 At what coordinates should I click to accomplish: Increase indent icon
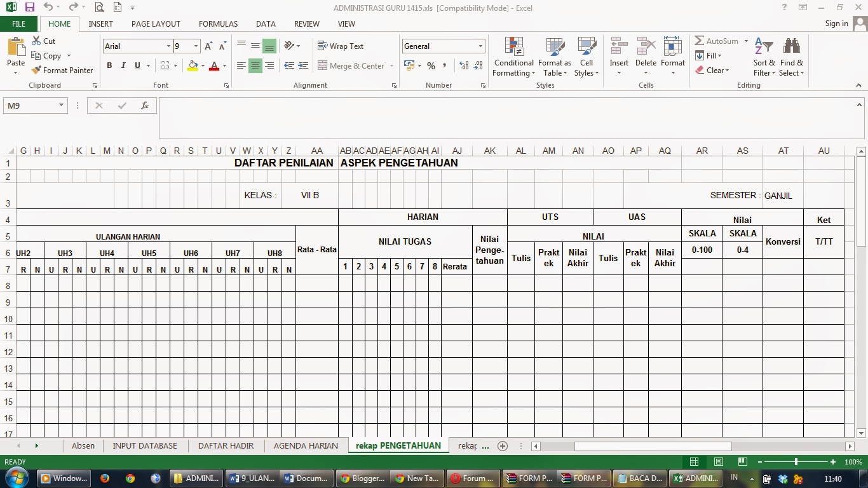(x=303, y=65)
